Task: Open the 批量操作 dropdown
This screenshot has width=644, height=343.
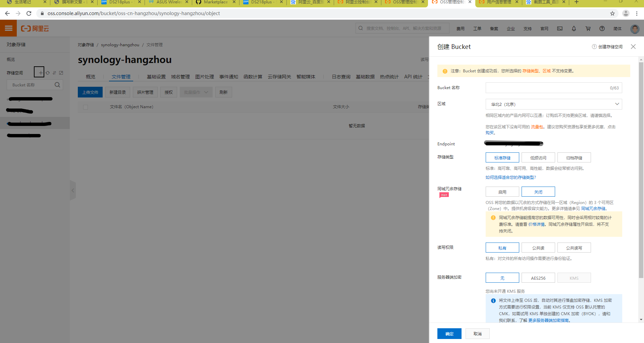Action: [196, 92]
